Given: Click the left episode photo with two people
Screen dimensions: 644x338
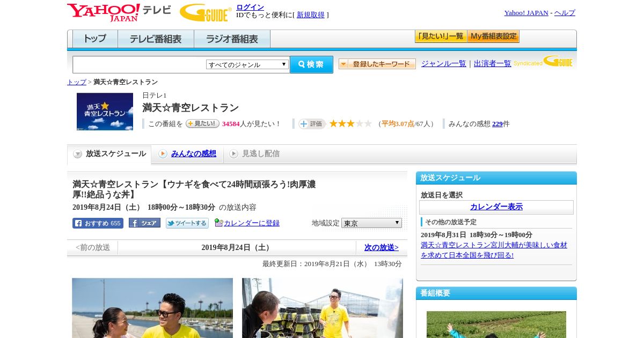Looking at the screenshot, I should pyautogui.click(x=152, y=308).
